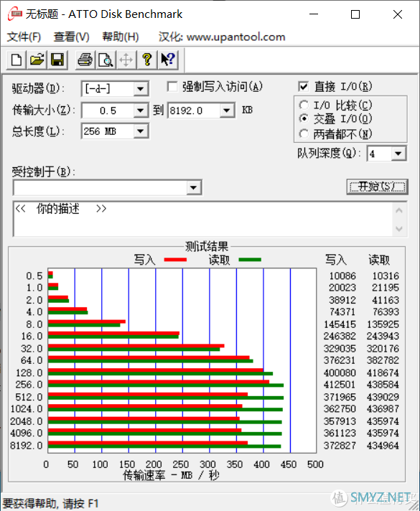The image size is (420, 511).
Task: Click the read value 434964
Action: (x=383, y=445)
